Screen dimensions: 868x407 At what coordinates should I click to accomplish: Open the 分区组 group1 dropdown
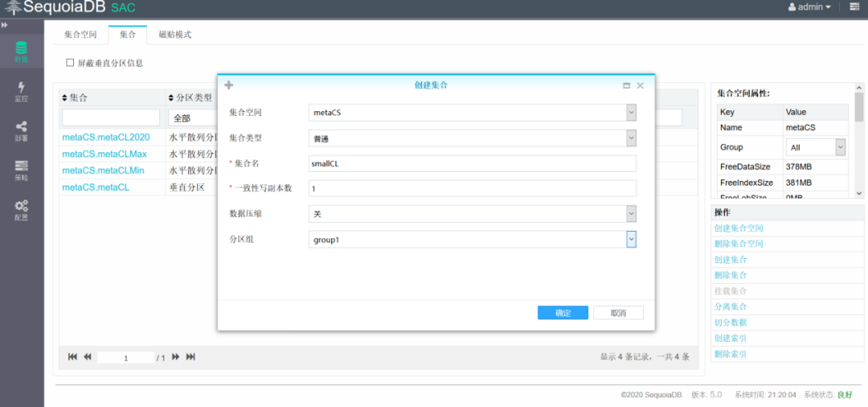tap(473, 239)
